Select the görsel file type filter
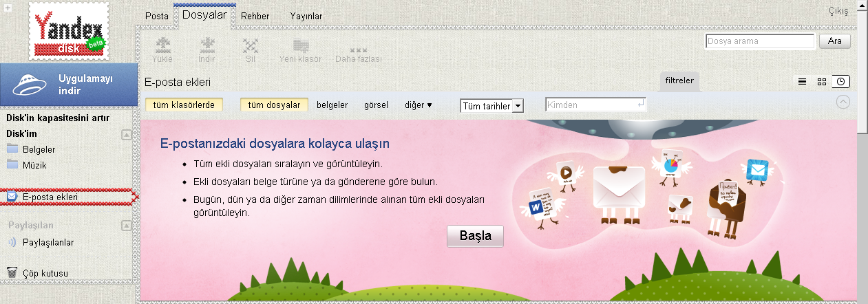 point(376,105)
